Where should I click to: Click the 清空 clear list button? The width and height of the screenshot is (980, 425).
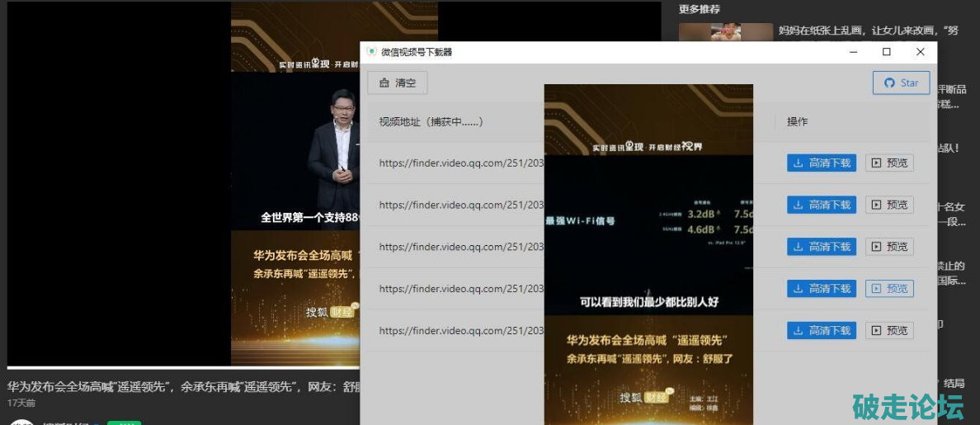click(x=398, y=83)
